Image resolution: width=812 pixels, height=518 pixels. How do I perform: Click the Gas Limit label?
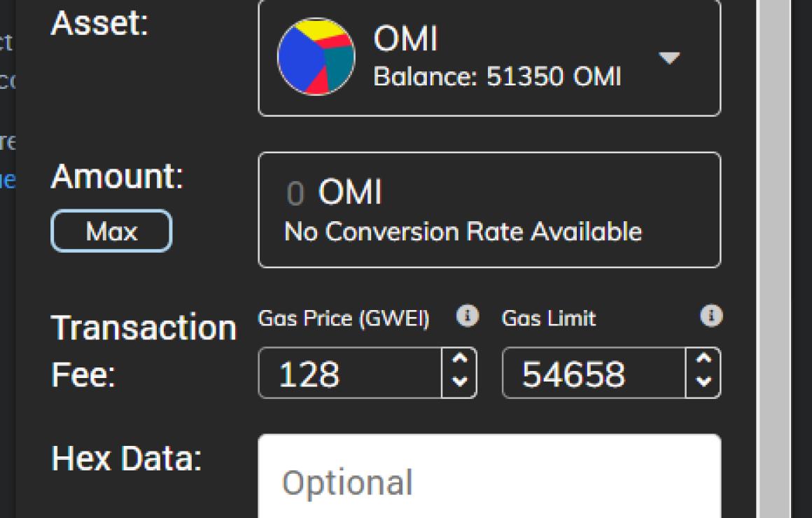[x=549, y=318]
